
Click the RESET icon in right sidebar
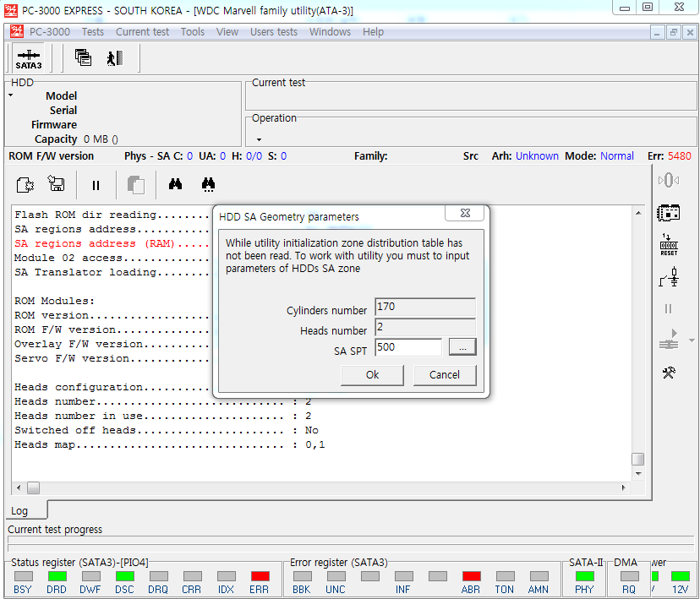pyautogui.click(x=669, y=245)
